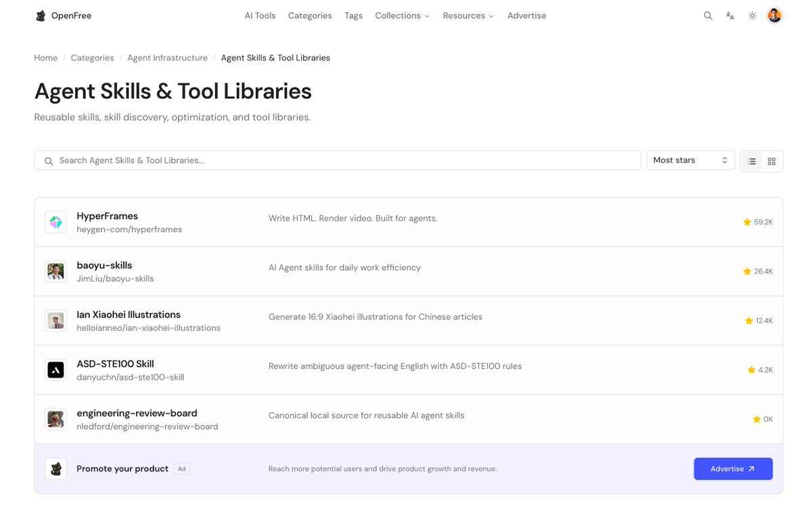Switch to grid view layout

[771, 161]
